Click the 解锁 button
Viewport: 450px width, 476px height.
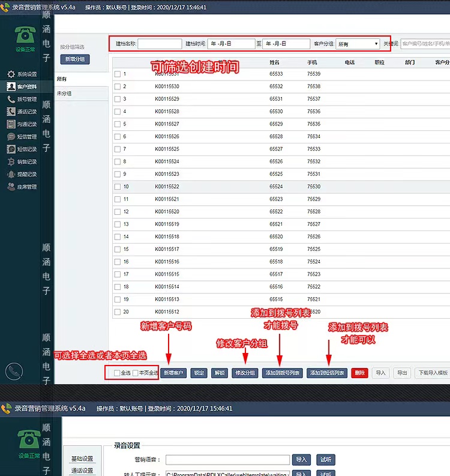(220, 373)
